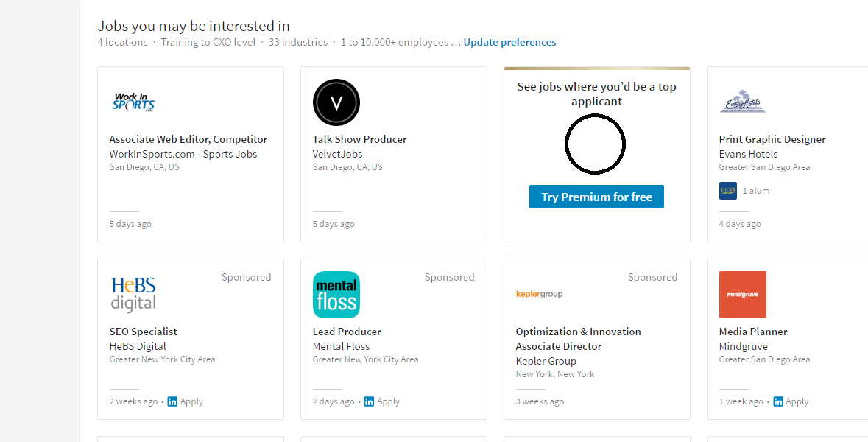Open the Talk Show Producer job

[x=359, y=139]
